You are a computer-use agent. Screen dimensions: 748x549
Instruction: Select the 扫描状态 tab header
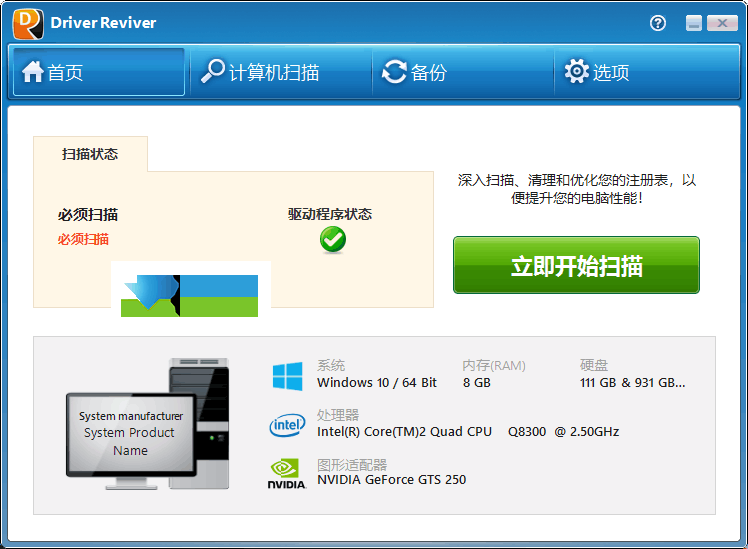[90, 154]
